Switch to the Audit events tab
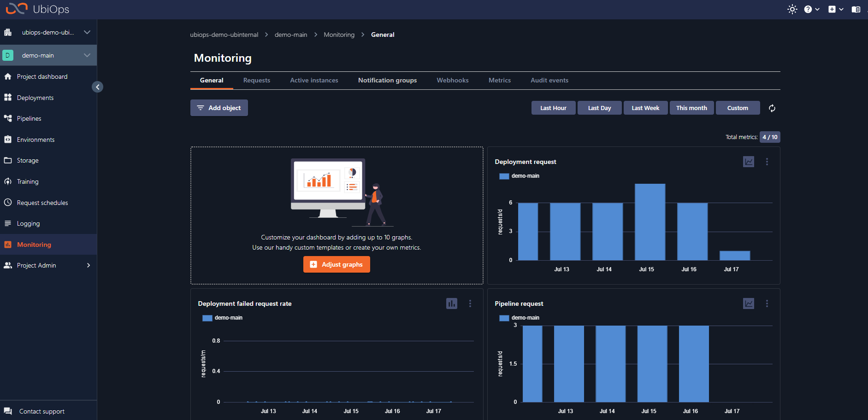This screenshot has width=868, height=420. 549,80
